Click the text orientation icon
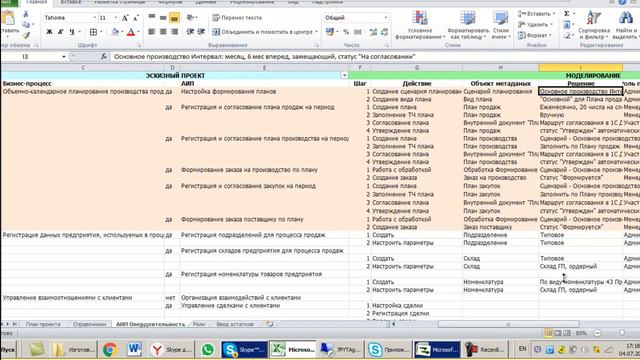 (191, 18)
